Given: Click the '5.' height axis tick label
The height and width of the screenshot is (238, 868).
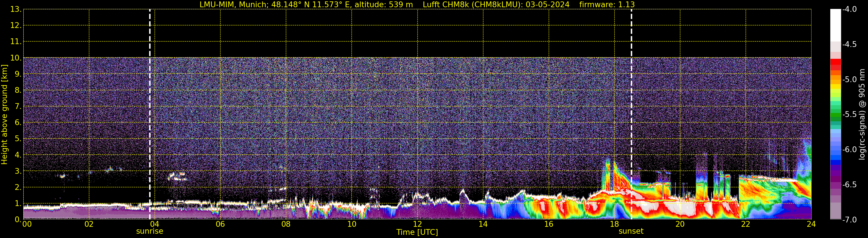Looking at the screenshot, I should tap(18, 139).
